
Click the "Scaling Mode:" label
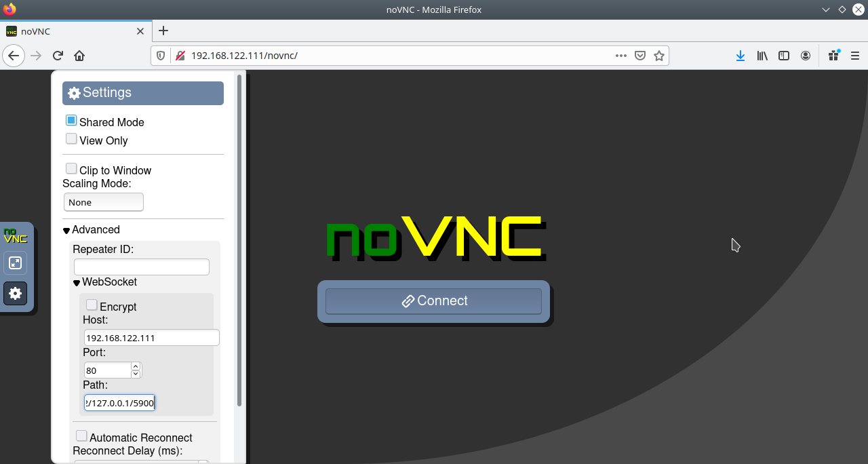tap(97, 183)
